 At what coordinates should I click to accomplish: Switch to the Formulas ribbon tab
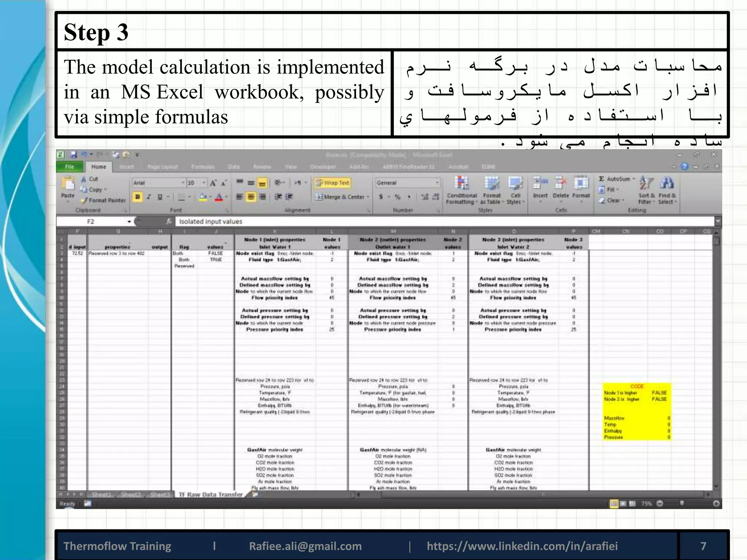[x=203, y=167]
